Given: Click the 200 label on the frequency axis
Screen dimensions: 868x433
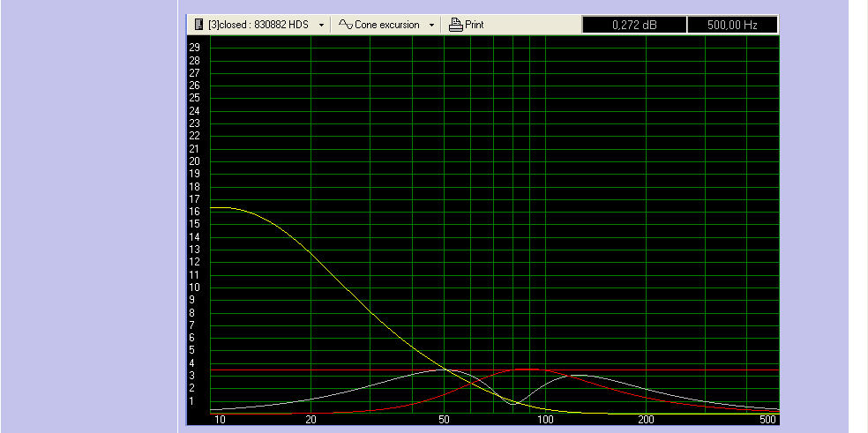Looking at the screenshot, I should pyautogui.click(x=646, y=420).
